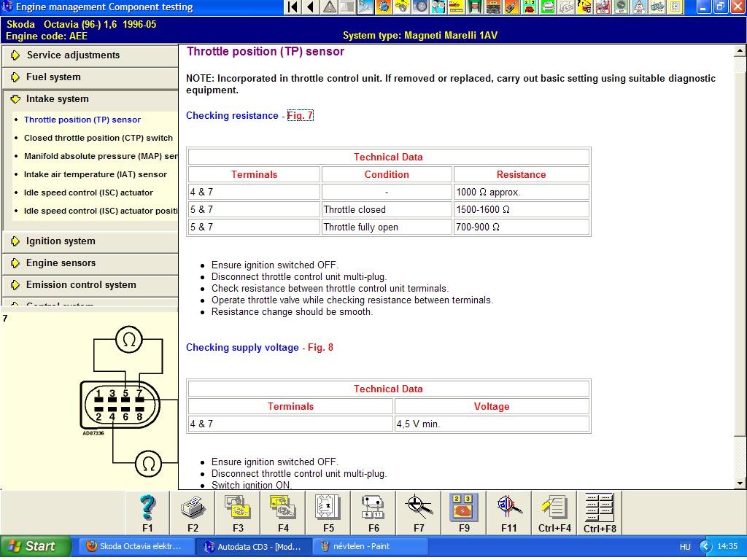Click the car on lift toolbar icon
This screenshot has height=560, width=747.
click(475, 7)
